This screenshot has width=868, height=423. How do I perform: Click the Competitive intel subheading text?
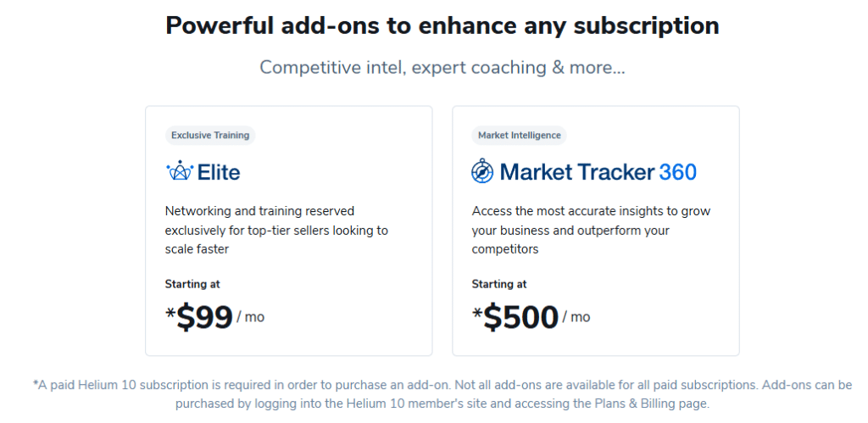tap(442, 67)
